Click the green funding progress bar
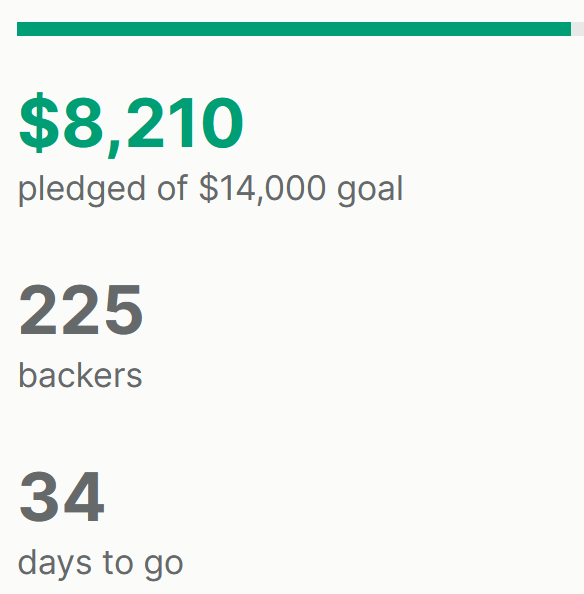Viewport: 584px width, 594px height. point(294,29)
